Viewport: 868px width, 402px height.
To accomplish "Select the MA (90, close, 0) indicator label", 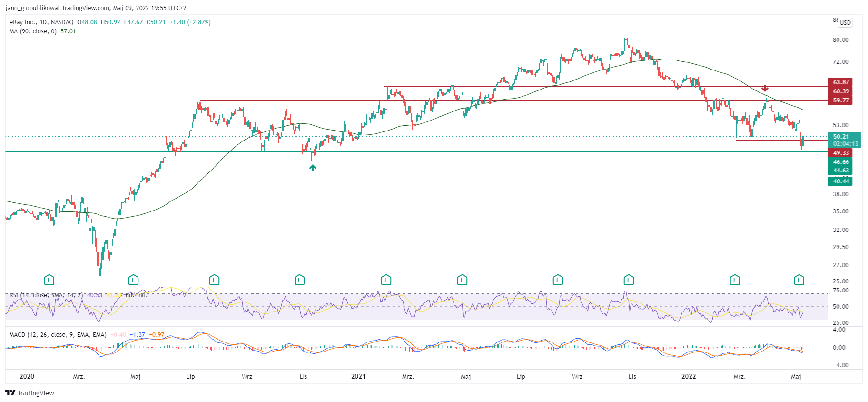I will [x=33, y=31].
